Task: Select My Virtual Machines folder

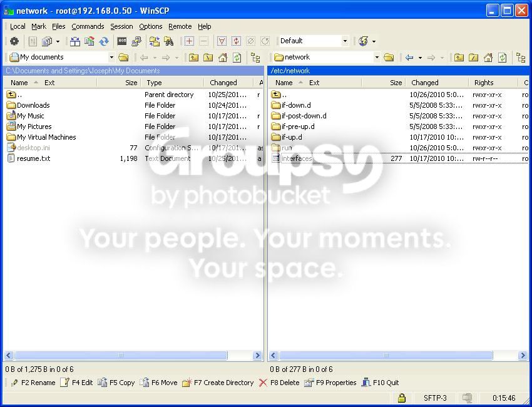Action: tap(41, 137)
